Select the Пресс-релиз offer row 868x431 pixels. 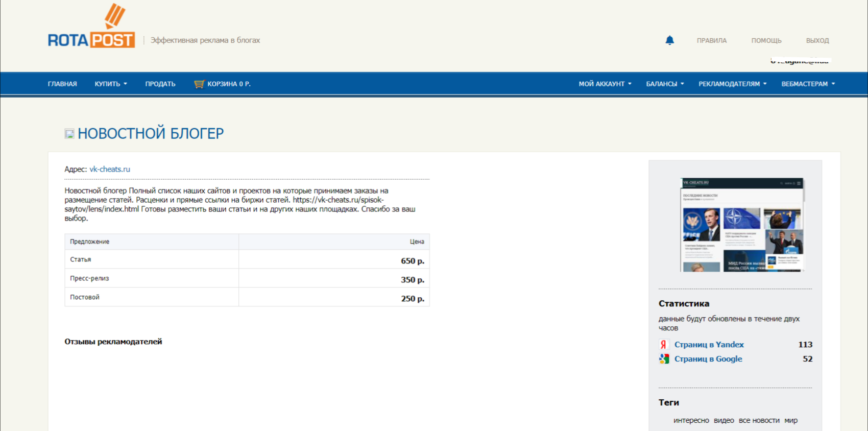pos(247,278)
